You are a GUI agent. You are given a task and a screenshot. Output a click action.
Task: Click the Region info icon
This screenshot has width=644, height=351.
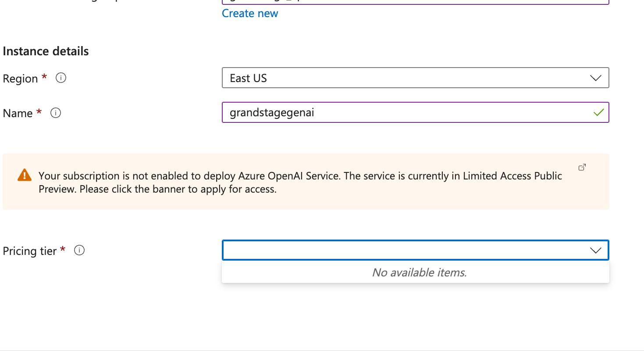pyautogui.click(x=61, y=78)
